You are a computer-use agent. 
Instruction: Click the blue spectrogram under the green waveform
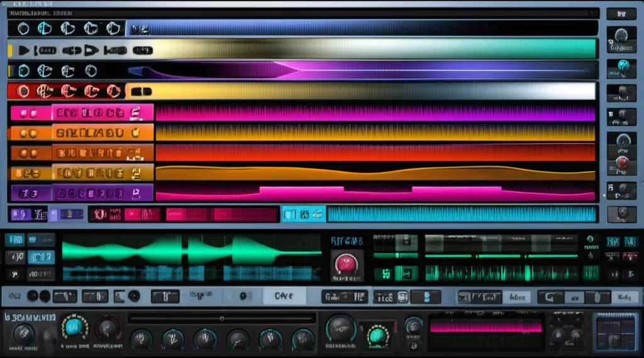[192, 273]
